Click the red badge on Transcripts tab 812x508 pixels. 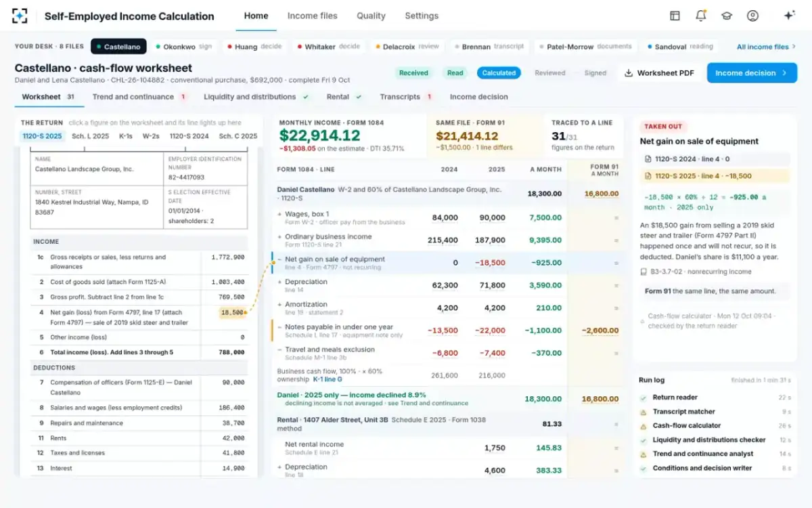point(429,97)
